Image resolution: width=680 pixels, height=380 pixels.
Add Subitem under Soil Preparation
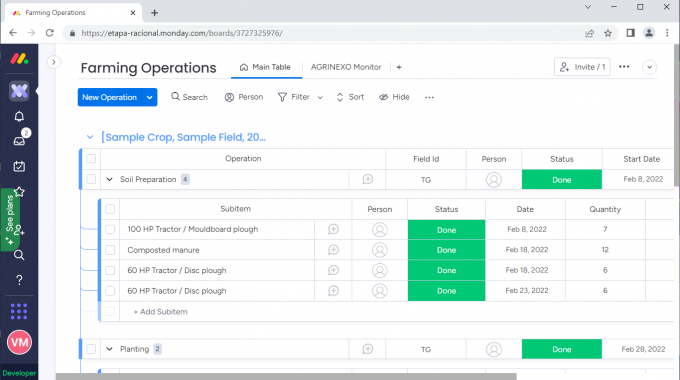(x=160, y=311)
